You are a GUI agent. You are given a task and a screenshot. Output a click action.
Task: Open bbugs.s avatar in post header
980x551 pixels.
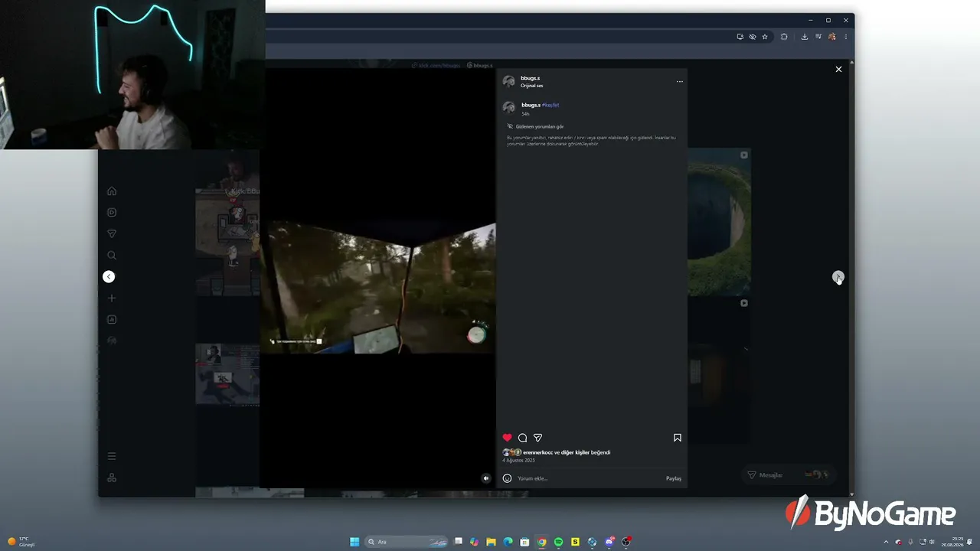coord(509,81)
